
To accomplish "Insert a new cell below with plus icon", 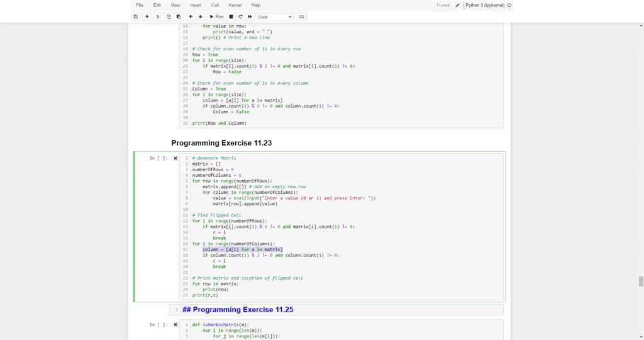I will coord(147,17).
